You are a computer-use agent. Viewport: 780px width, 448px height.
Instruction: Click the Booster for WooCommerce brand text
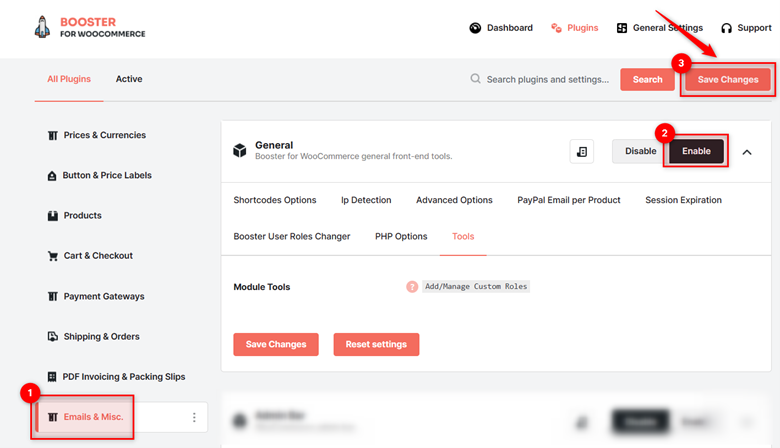pos(103,27)
